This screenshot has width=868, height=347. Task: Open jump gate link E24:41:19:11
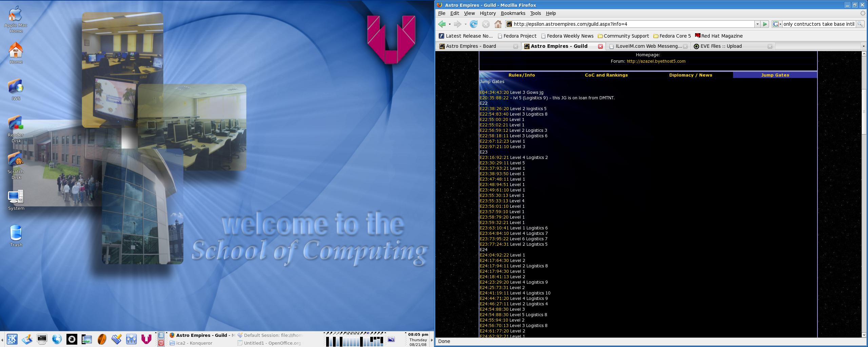click(x=494, y=293)
